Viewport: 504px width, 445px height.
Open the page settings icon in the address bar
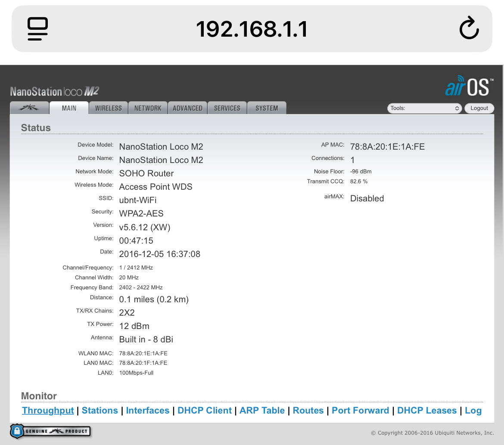37,28
